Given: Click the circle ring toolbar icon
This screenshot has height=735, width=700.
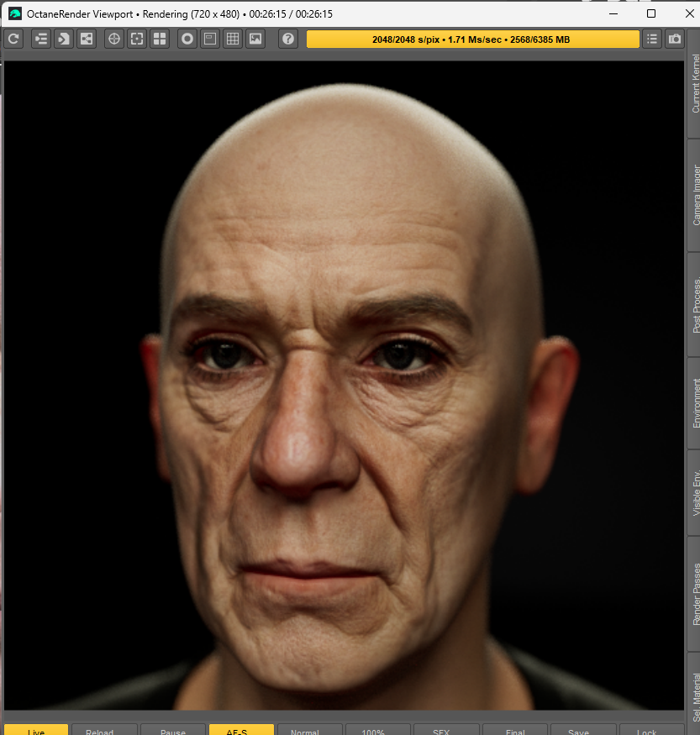Looking at the screenshot, I should [187, 39].
